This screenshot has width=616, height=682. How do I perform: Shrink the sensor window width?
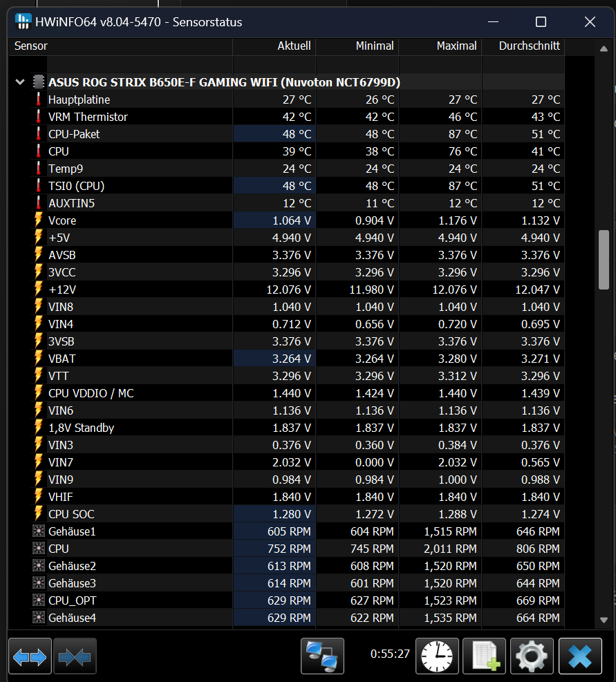[75, 656]
